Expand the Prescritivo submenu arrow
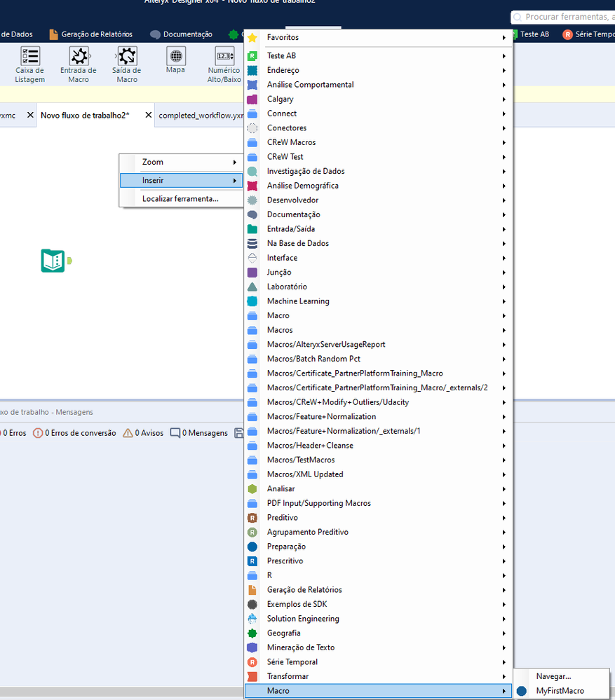The height and width of the screenshot is (700, 615). (x=504, y=561)
